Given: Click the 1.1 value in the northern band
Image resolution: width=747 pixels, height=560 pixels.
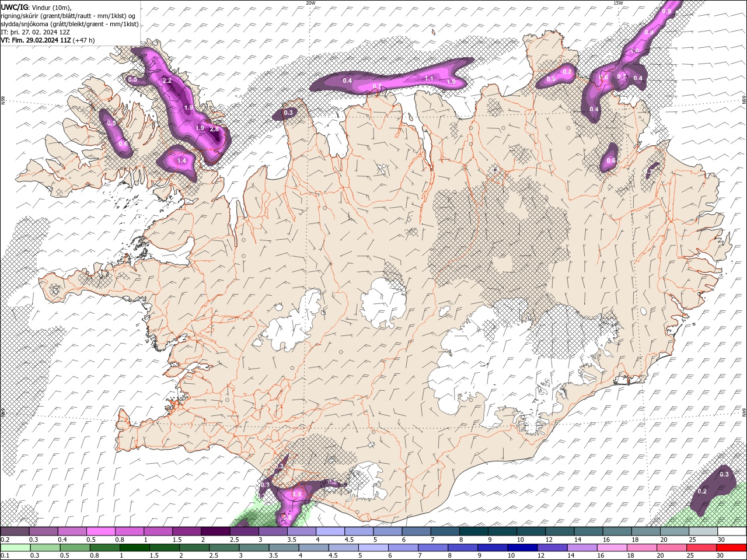Looking at the screenshot, I should click(429, 78).
